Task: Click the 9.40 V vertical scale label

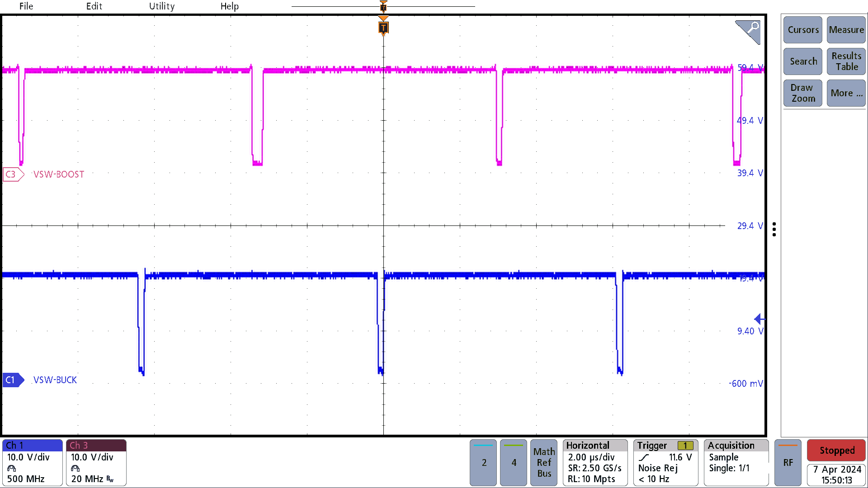Action: pos(750,331)
